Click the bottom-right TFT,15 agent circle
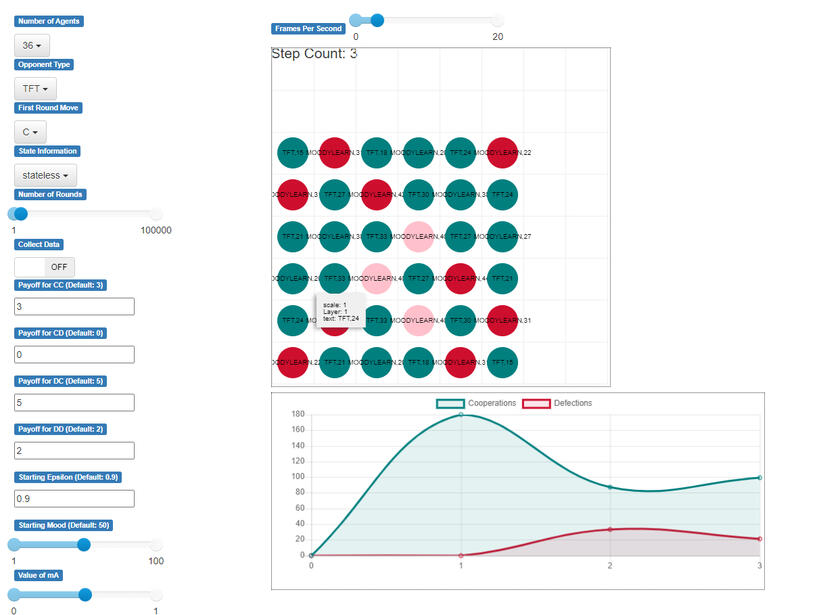This screenshot has height=615, width=817. pyautogui.click(x=502, y=361)
